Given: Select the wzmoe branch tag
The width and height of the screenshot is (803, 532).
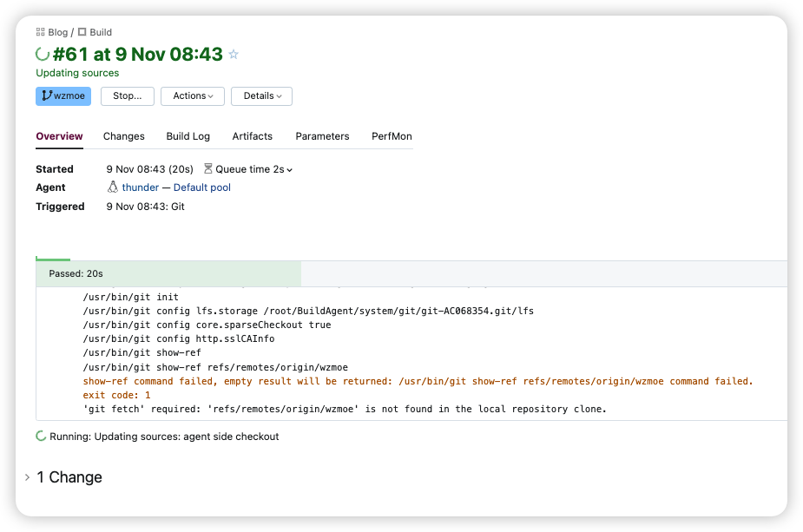Looking at the screenshot, I should [x=63, y=96].
